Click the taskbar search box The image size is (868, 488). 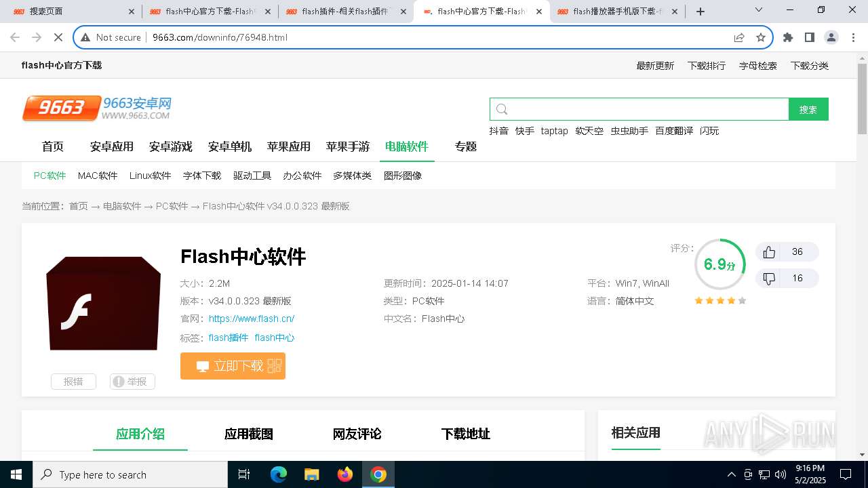(x=130, y=474)
